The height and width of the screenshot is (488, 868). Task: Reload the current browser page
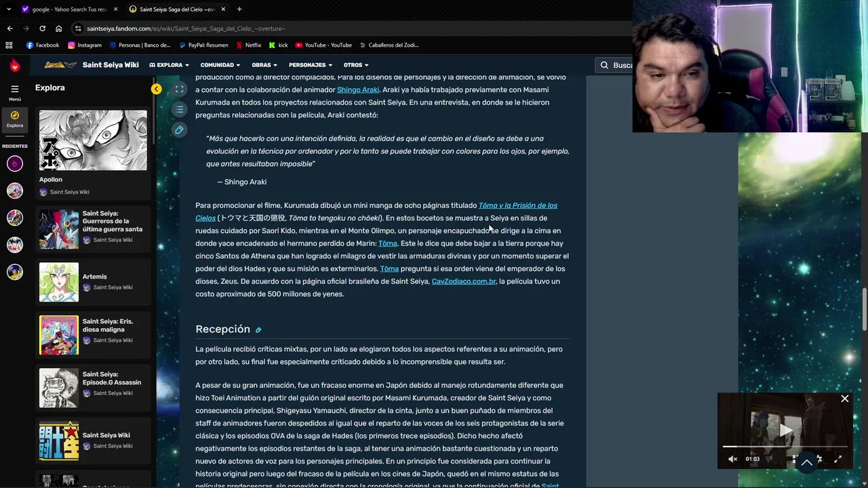pyautogui.click(x=42, y=28)
